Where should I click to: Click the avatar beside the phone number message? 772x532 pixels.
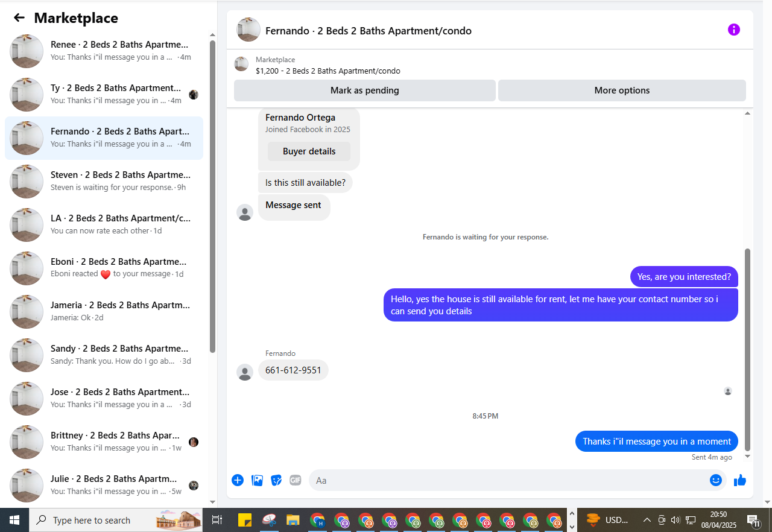point(245,372)
